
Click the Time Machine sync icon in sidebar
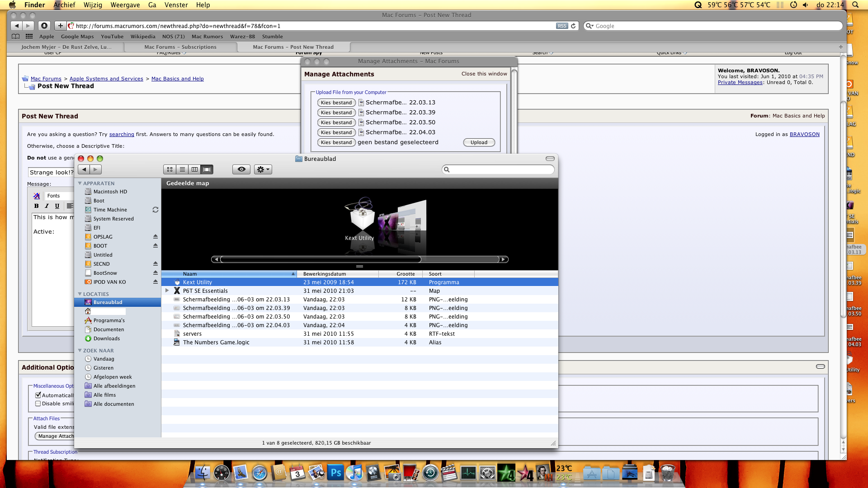(x=156, y=210)
